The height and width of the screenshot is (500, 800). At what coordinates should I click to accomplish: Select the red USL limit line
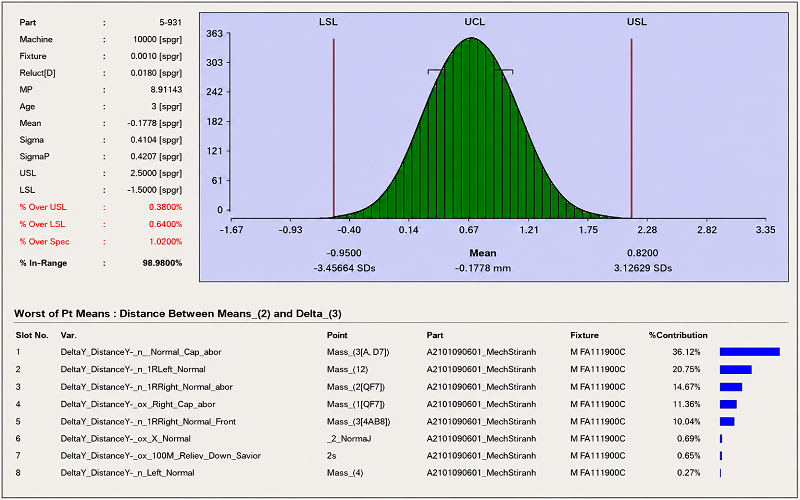pos(632,128)
